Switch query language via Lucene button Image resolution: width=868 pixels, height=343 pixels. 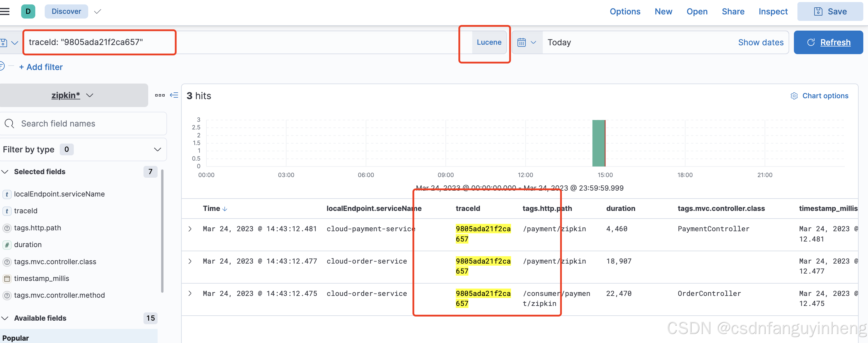coord(489,42)
